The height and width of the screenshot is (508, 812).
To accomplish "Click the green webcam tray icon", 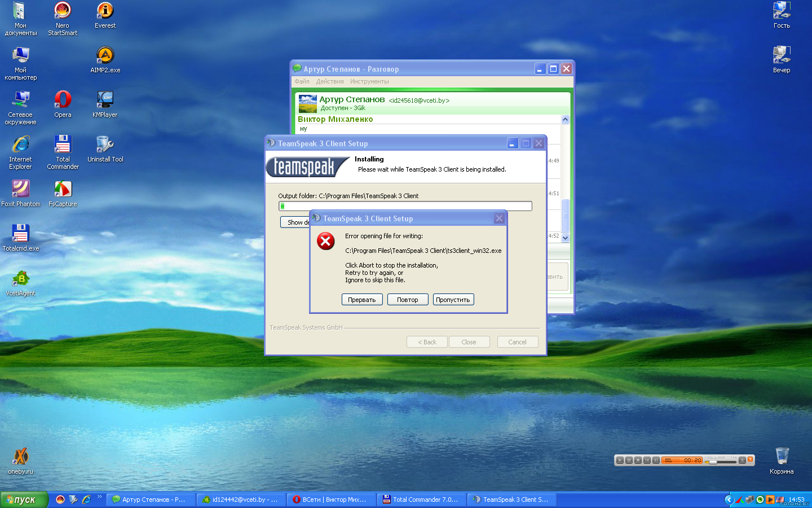I will pyautogui.click(x=760, y=500).
